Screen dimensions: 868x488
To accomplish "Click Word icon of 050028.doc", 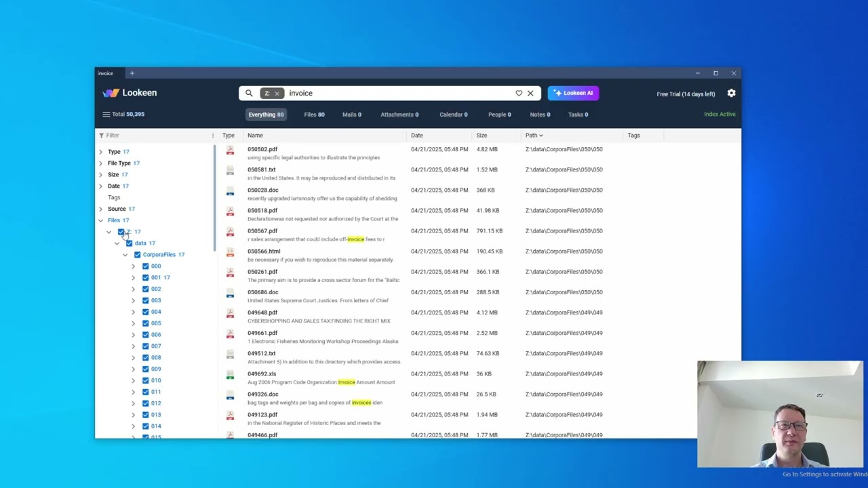I will coord(230,191).
